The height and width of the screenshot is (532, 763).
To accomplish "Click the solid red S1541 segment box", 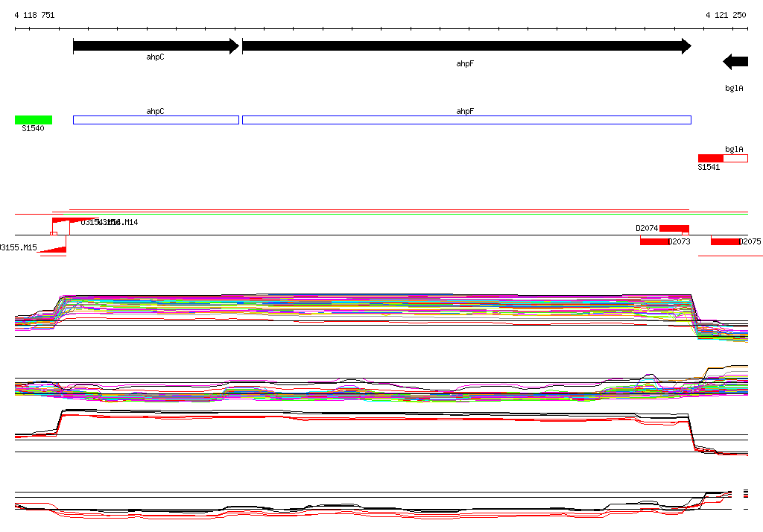I will pyautogui.click(x=711, y=158).
